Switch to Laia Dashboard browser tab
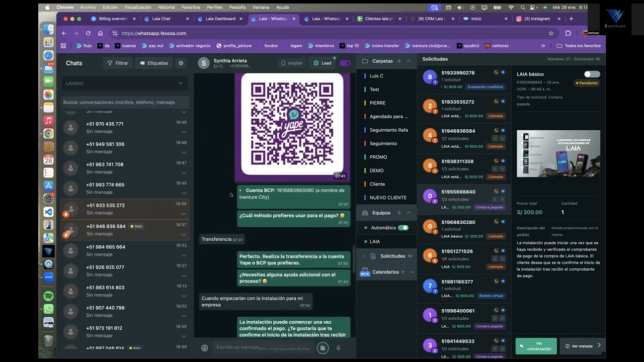This screenshot has width=644, height=362. (220, 19)
